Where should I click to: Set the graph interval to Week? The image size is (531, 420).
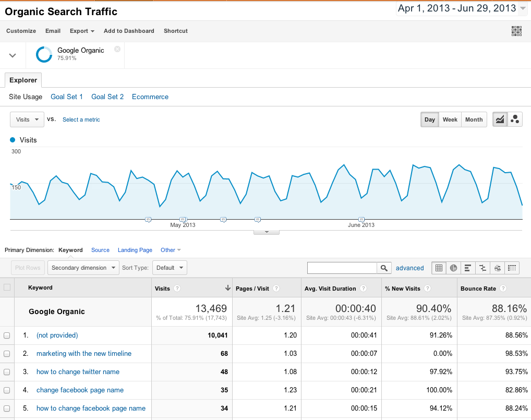tap(450, 119)
